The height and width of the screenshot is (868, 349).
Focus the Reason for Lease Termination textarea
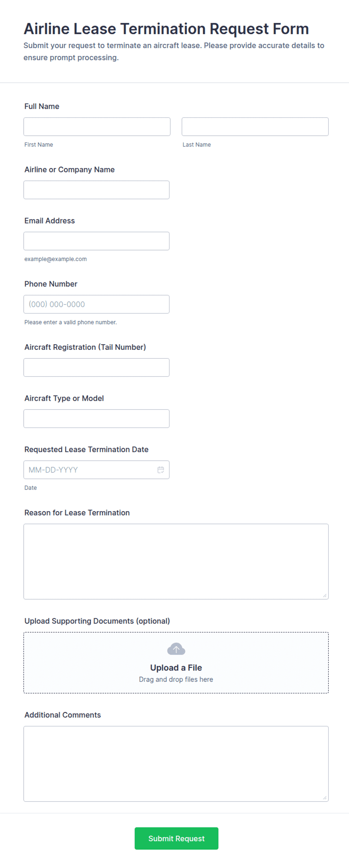176,562
